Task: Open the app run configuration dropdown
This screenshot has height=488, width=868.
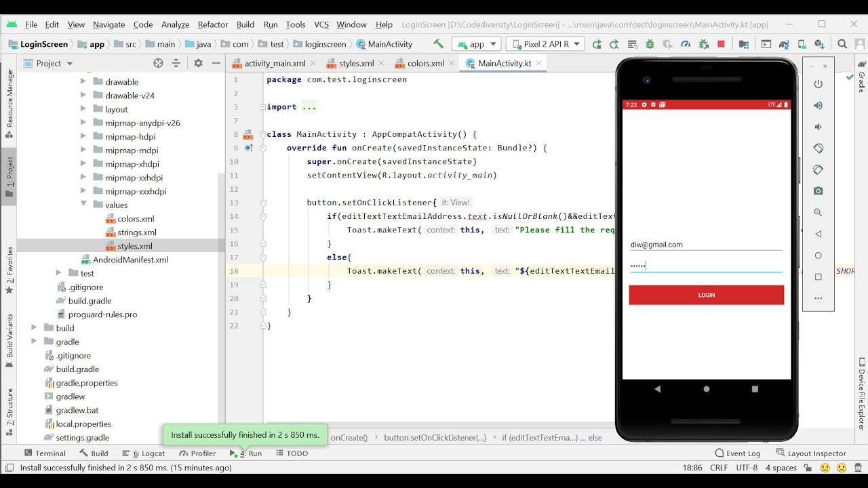Action: [476, 44]
